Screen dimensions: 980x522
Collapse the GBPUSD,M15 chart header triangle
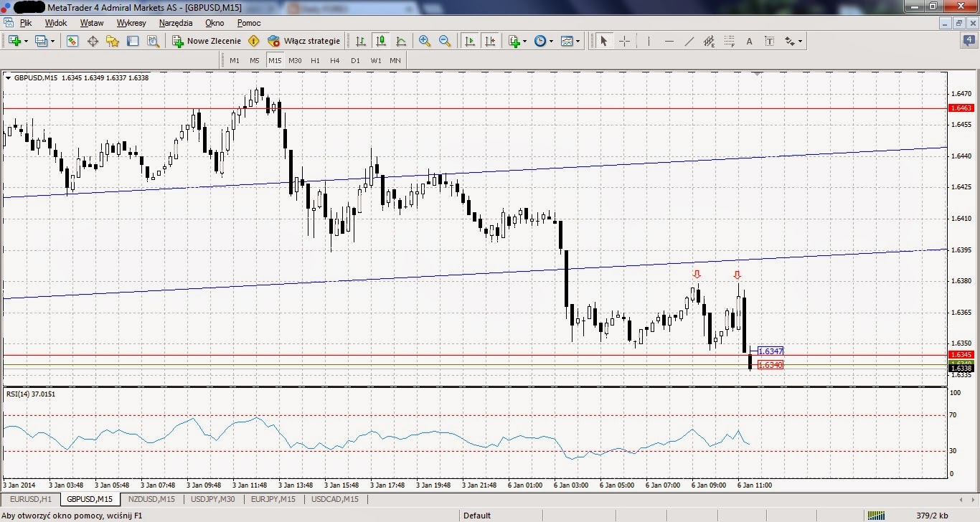tap(8, 77)
